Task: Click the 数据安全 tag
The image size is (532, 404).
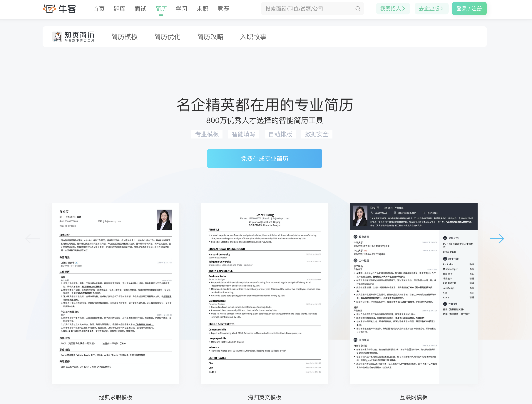Action: pos(317,134)
